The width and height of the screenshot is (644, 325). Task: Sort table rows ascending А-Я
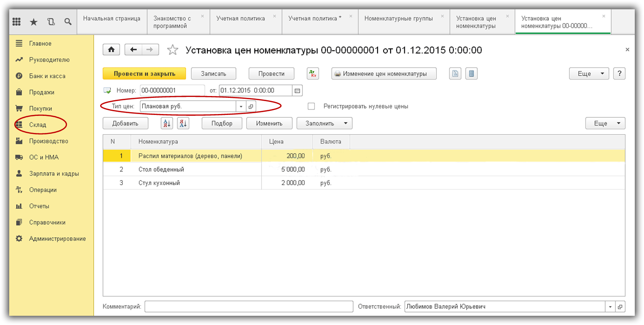(167, 123)
